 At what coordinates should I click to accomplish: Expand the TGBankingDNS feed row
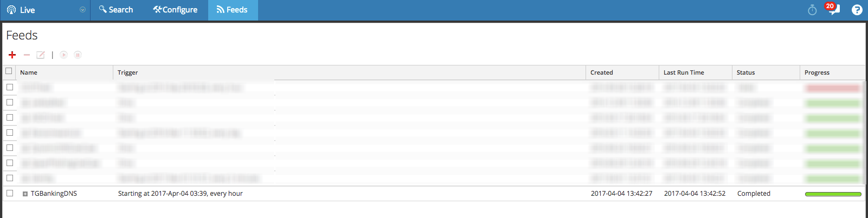(25, 194)
